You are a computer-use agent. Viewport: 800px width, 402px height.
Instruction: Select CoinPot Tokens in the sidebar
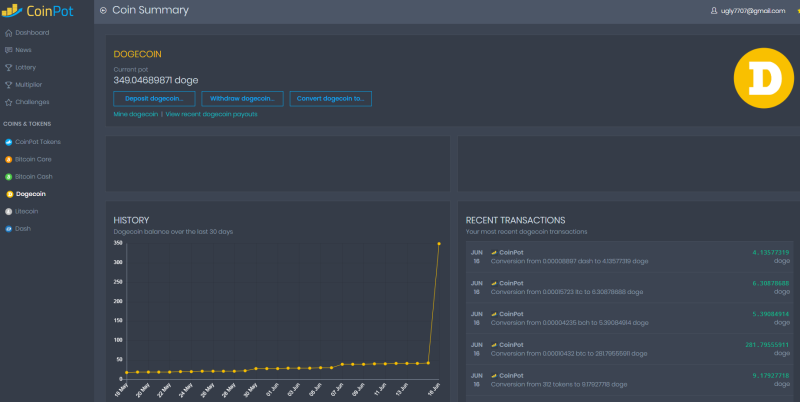coord(38,142)
